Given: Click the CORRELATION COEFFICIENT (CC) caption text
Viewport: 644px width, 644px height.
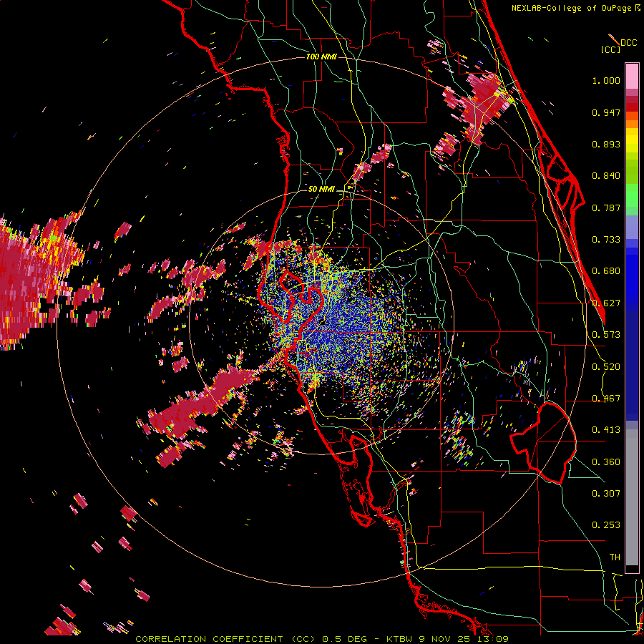Looking at the screenshot, I should (x=225, y=639).
